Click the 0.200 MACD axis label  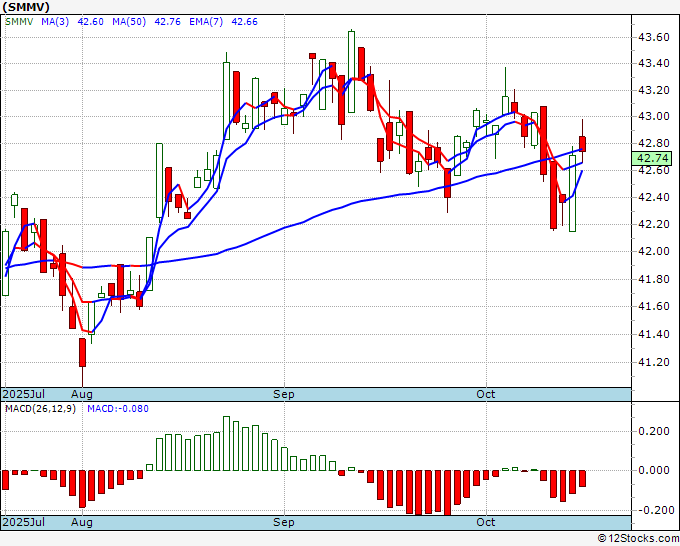tap(653, 432)
